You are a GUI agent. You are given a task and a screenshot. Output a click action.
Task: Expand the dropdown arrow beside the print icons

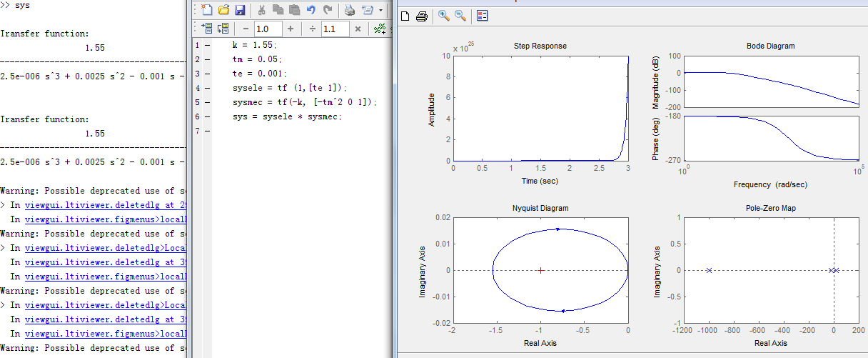pyautogui.click(x=380, y=10)
